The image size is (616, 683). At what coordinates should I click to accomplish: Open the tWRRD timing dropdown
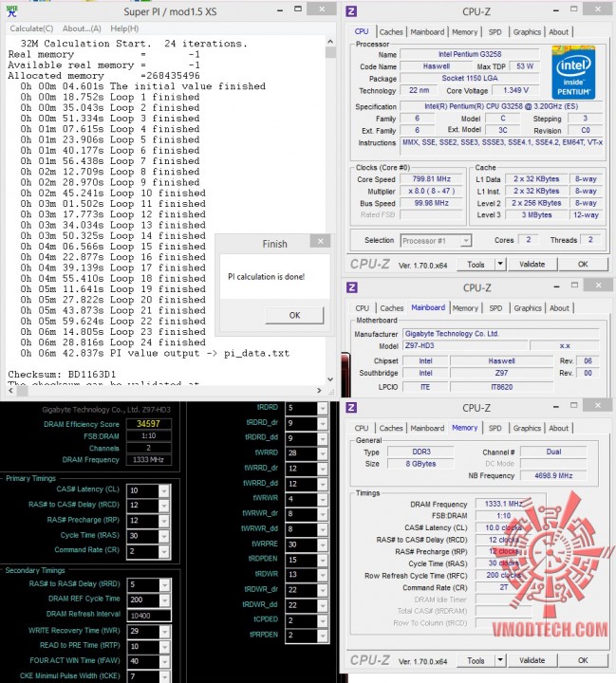click(323, 453)
